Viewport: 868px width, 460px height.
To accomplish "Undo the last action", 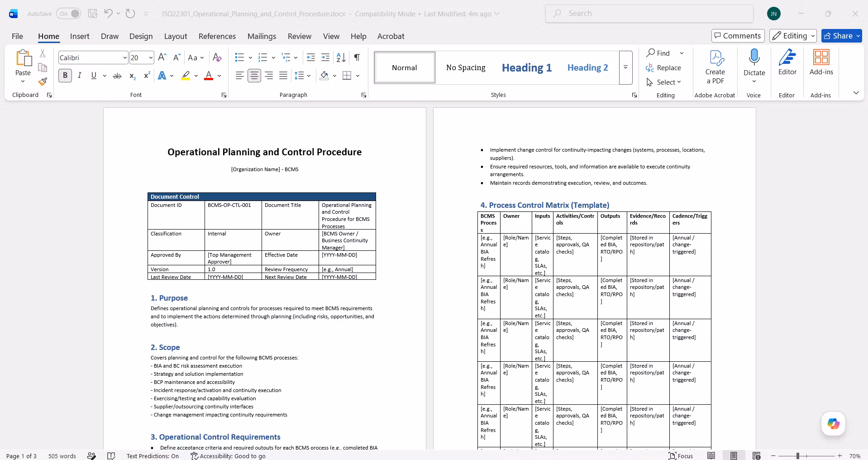I will (x=108, y=14).
